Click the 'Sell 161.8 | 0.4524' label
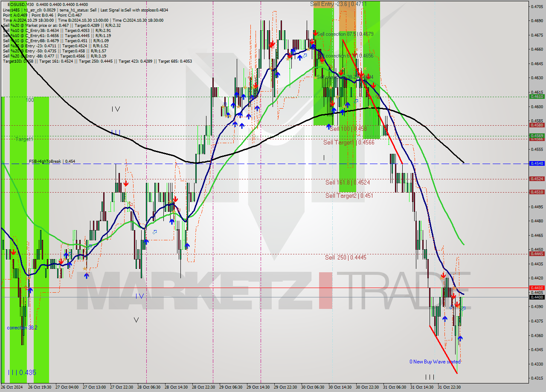 pos(348,182)
